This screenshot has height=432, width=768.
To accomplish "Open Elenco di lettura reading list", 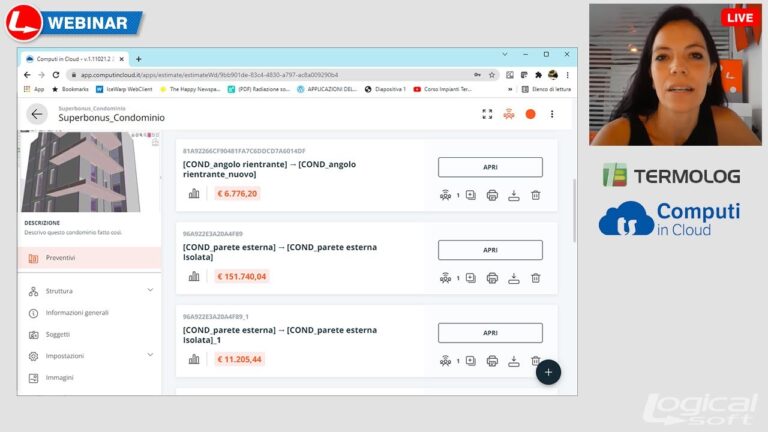I will click(x=547, y=89).
